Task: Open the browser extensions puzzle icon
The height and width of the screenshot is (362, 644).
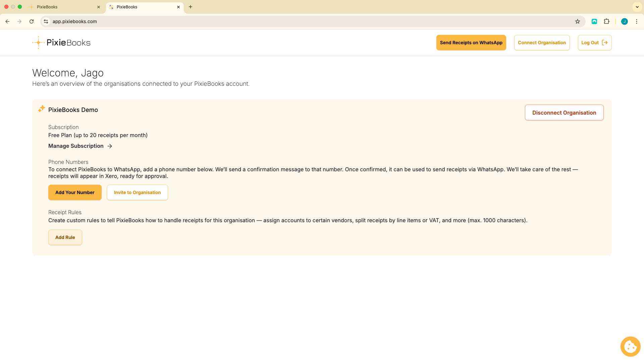Action: point(606,21)
